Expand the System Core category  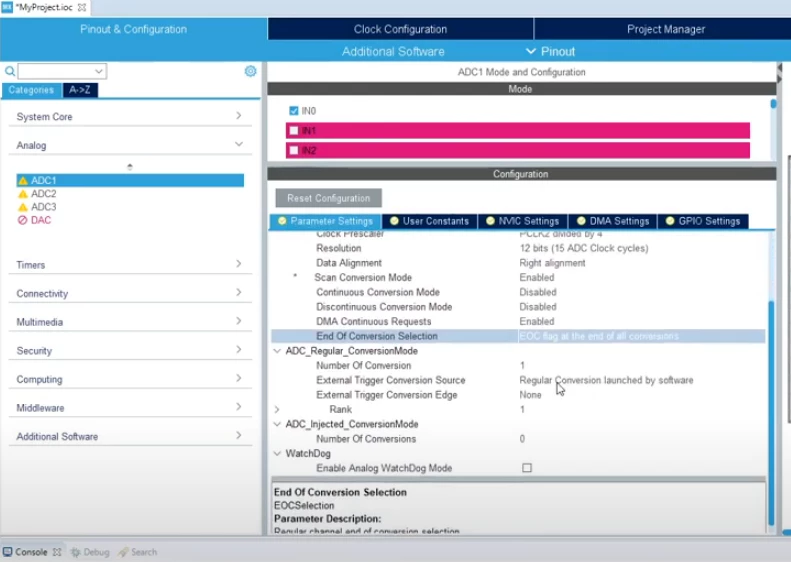tap(130, 117)
